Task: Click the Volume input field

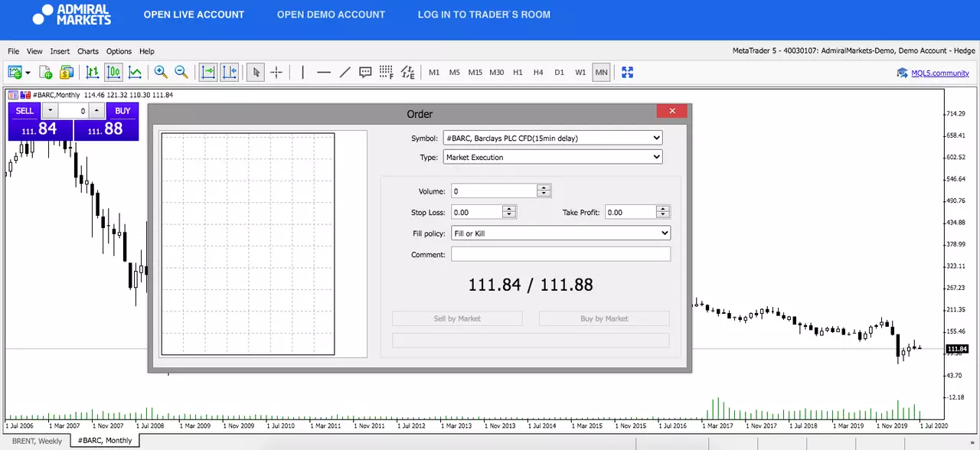Action: [x=494, y=191]
